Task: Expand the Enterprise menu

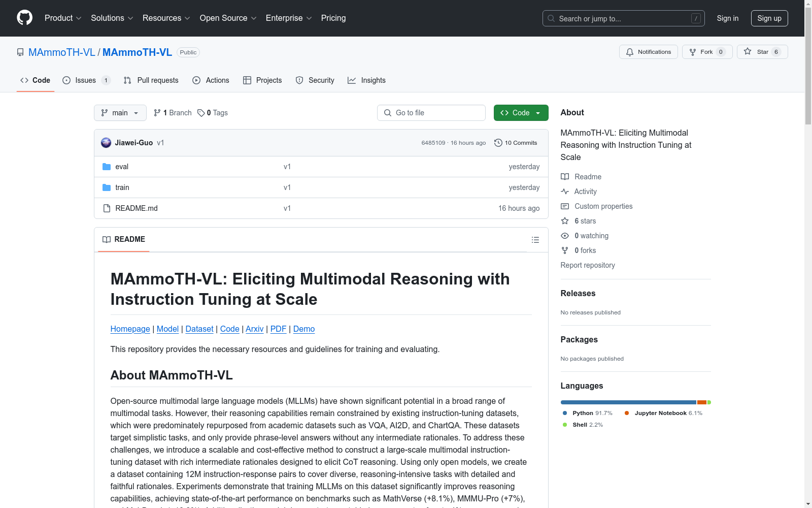Action: pos(288,18)
